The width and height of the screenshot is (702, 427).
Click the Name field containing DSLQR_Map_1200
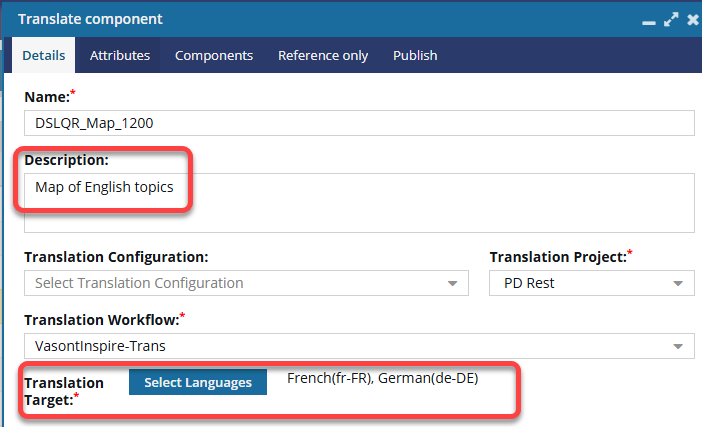pyautogui.click(x=359, y=122)
